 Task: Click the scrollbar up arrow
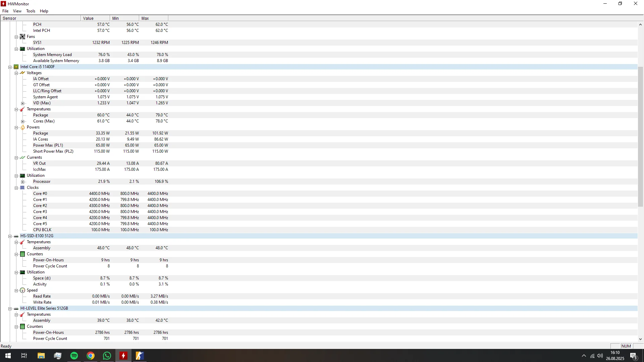click(640, 24)
